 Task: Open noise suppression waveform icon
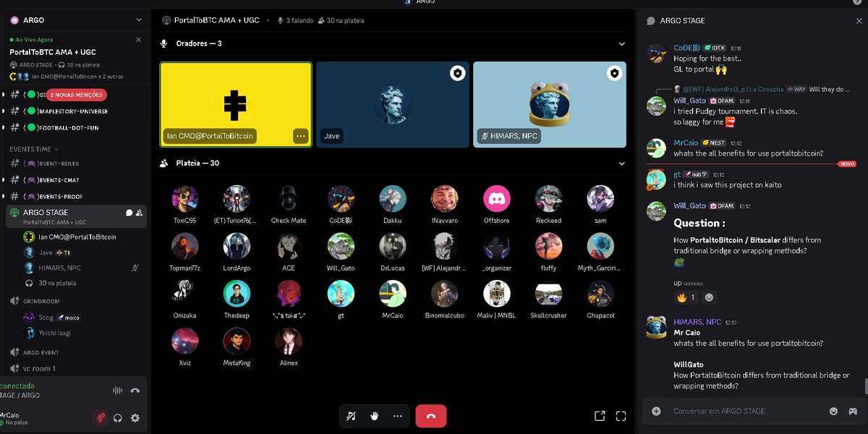click(x=117, y=391)
